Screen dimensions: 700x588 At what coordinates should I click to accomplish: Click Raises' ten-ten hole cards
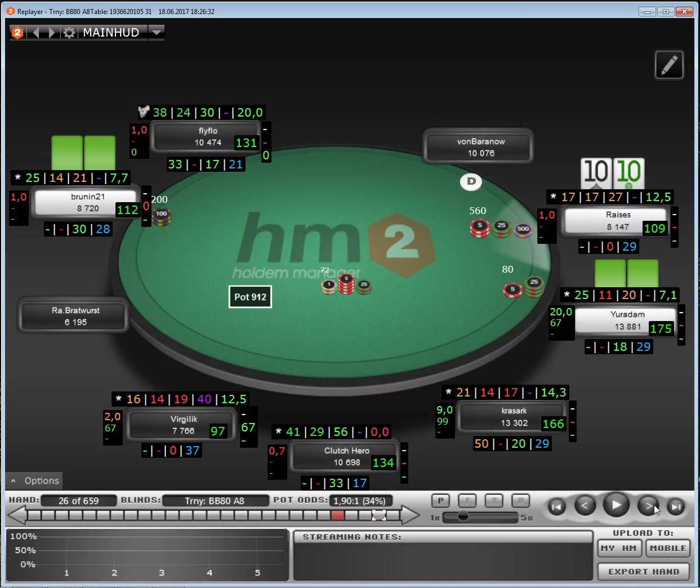(x=613, y=175)
